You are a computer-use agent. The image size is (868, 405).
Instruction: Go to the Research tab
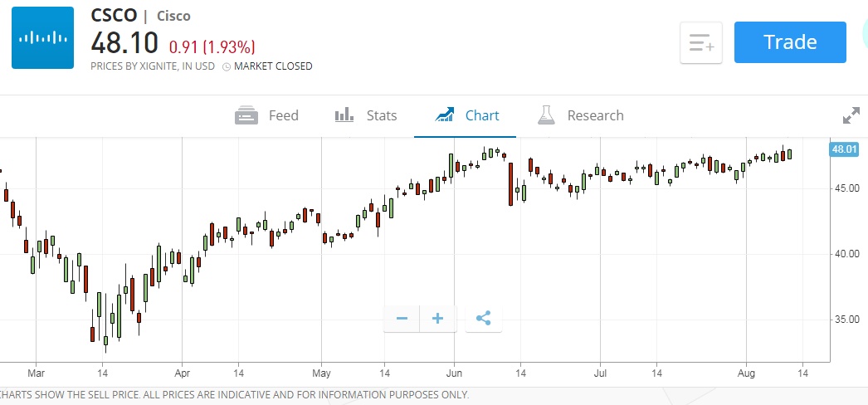point(581,115)
